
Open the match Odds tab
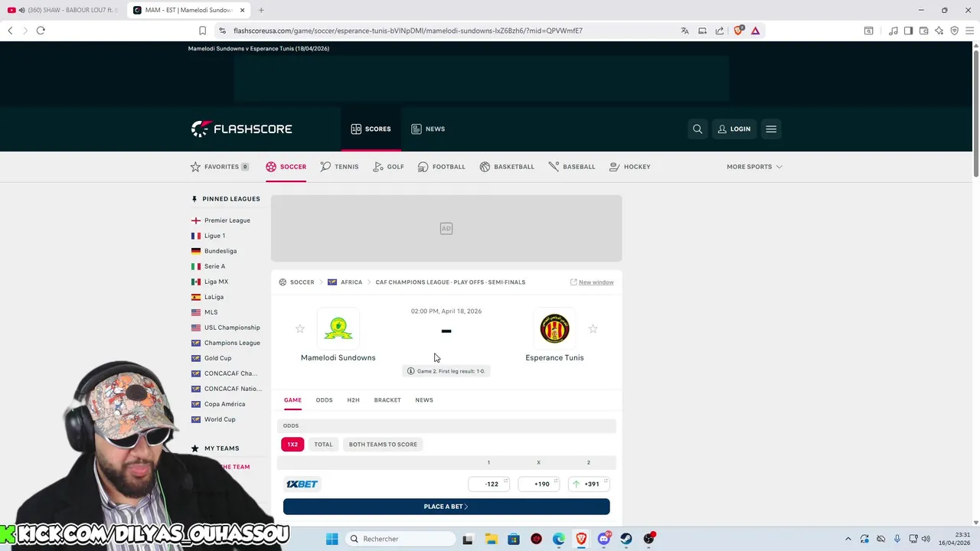(324, 400)
